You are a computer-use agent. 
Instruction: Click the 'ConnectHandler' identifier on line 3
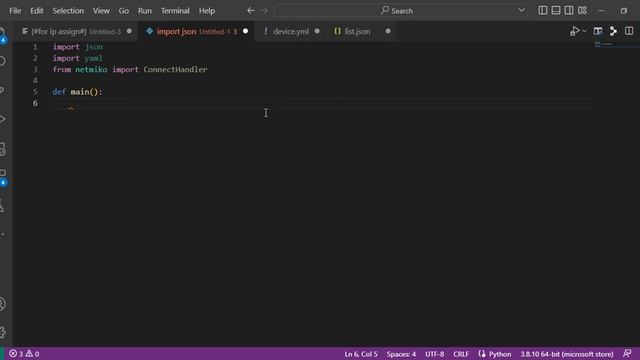[176, 69]
